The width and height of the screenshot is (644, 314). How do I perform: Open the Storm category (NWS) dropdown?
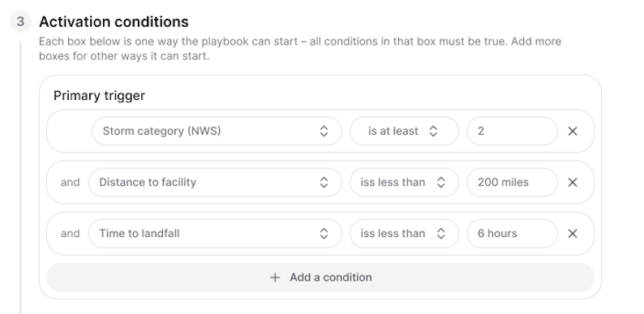(x=217, y=131)
